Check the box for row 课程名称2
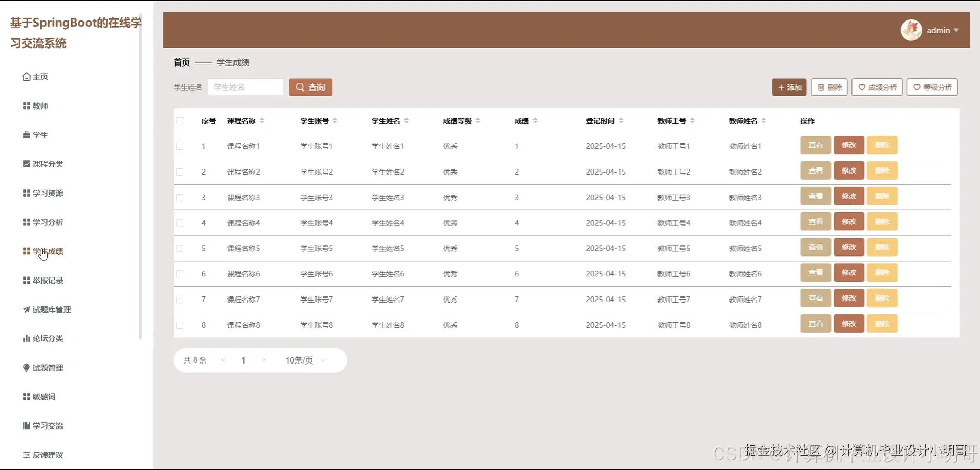Screen dimensions: 980x470 (x=180, y=172)
